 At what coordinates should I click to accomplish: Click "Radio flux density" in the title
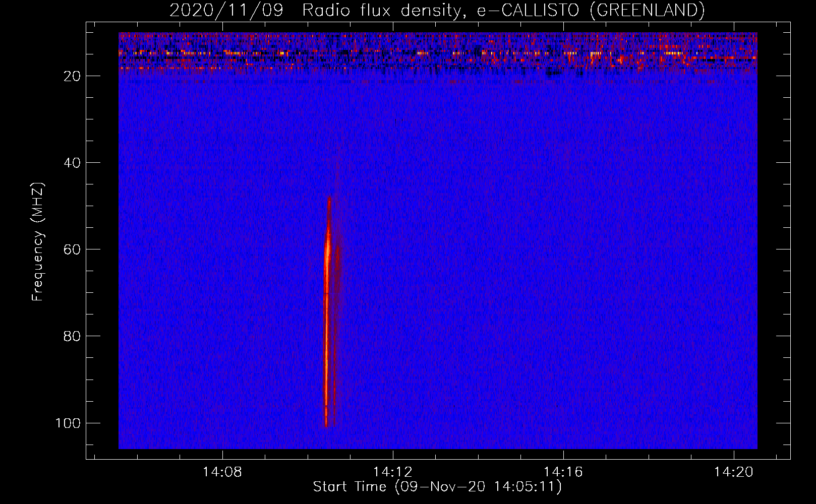click(x=382, y=10)
